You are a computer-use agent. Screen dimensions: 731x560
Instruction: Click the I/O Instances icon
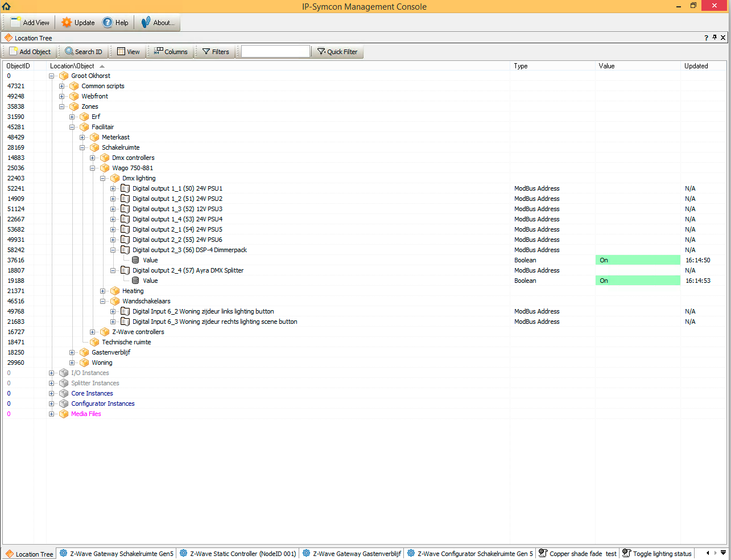pyautogui.click(x=64, y=373)
